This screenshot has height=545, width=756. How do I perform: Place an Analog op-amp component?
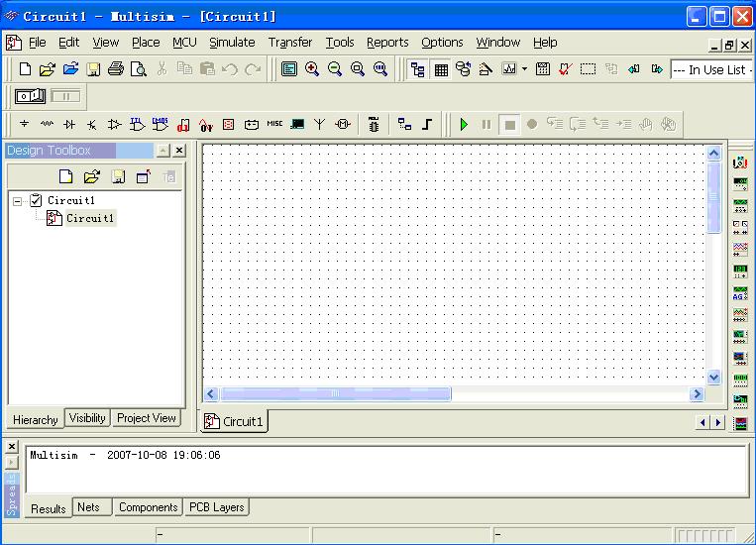pos(114,124)
